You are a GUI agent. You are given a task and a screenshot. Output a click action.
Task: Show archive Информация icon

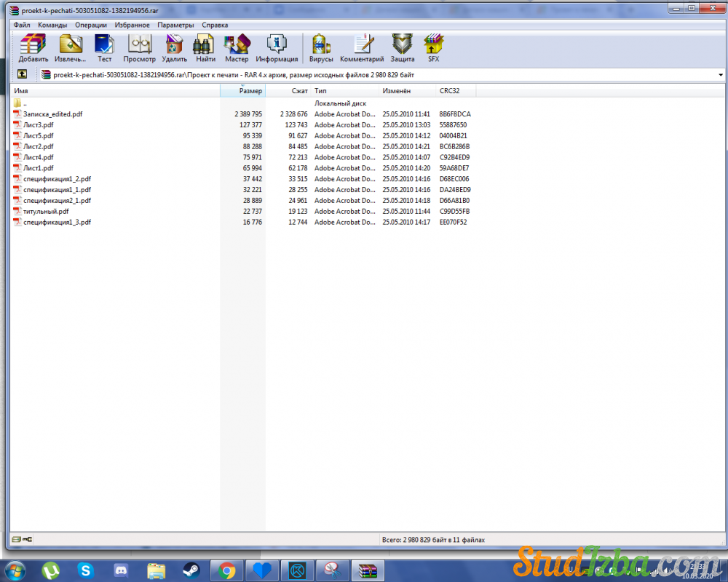[x=277, y=48]
